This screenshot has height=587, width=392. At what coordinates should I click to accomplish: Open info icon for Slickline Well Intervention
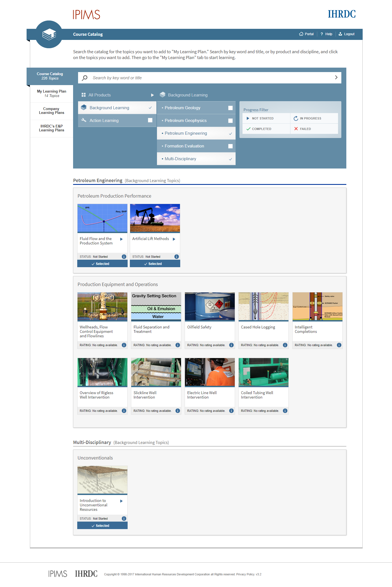pos(178,411)
